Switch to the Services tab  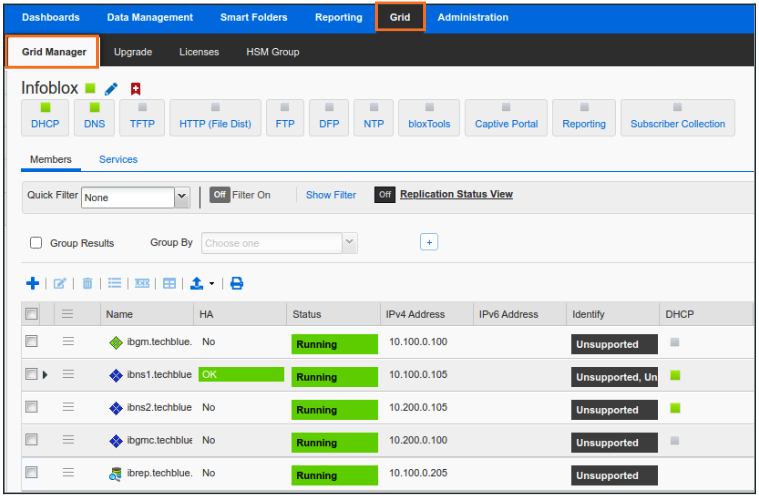(118, 160)
